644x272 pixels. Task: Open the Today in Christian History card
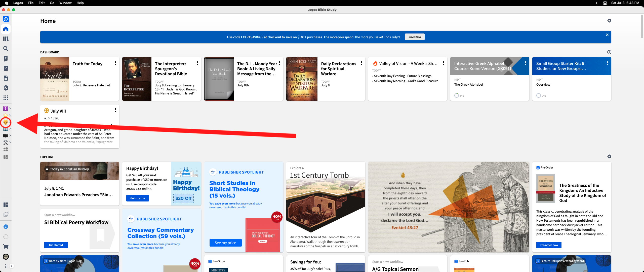(79, 184)
